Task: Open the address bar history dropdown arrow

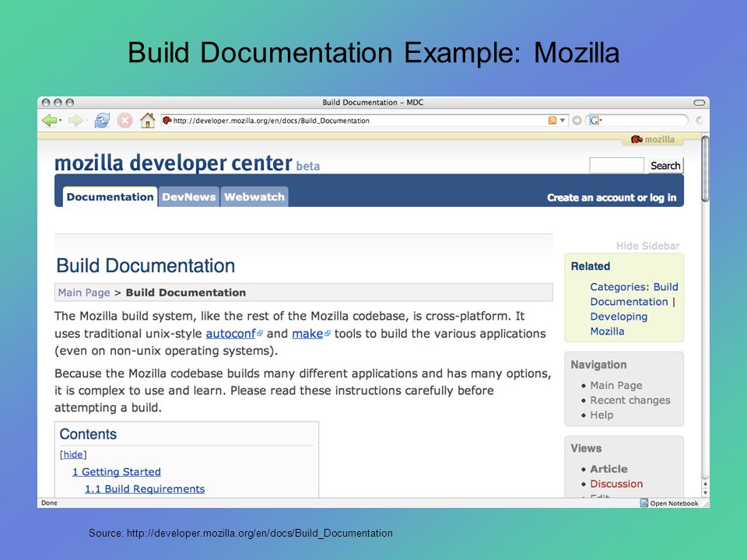Action: [562, 121]
